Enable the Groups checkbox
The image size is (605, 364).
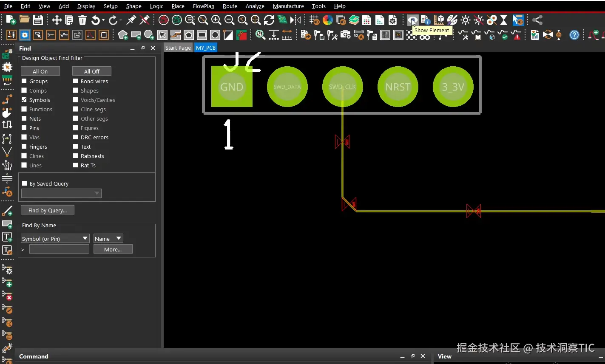(x=24, y=81)
